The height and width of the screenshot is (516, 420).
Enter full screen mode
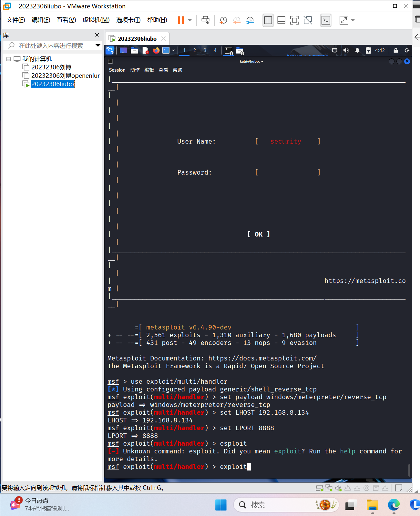[294, 20]
